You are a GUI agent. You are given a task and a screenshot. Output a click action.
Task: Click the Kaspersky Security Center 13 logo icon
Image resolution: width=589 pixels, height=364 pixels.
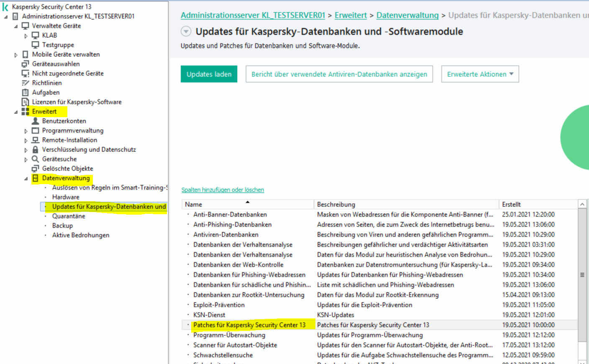(x=5, y=7)
